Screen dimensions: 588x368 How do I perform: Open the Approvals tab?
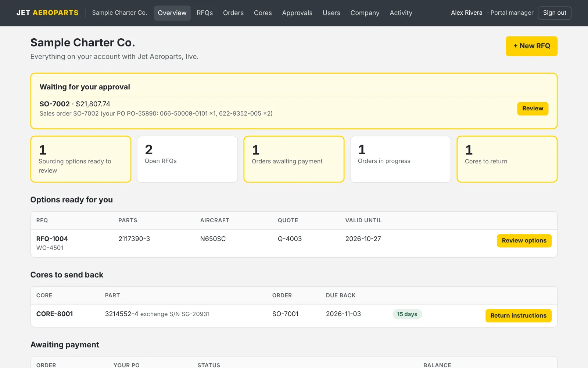[297, 13]
